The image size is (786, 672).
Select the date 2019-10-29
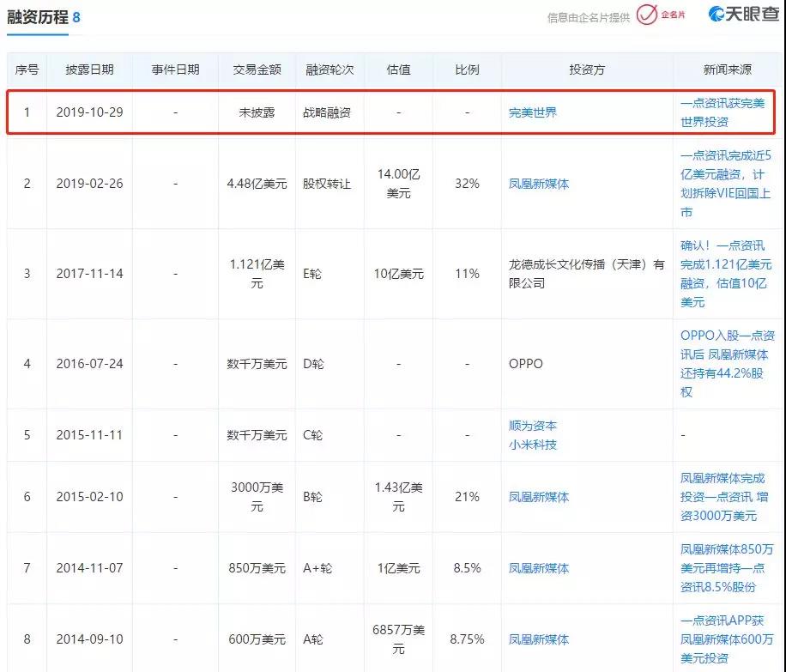(x=90, y=112)
